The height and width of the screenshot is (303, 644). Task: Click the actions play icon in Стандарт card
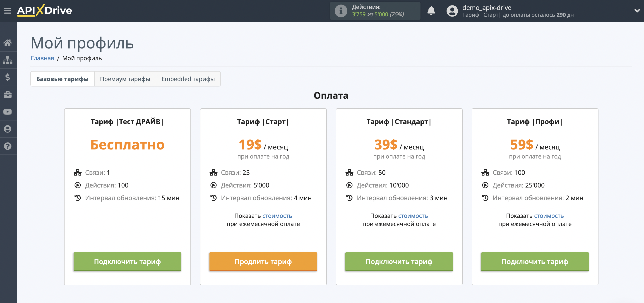point(349,185)
